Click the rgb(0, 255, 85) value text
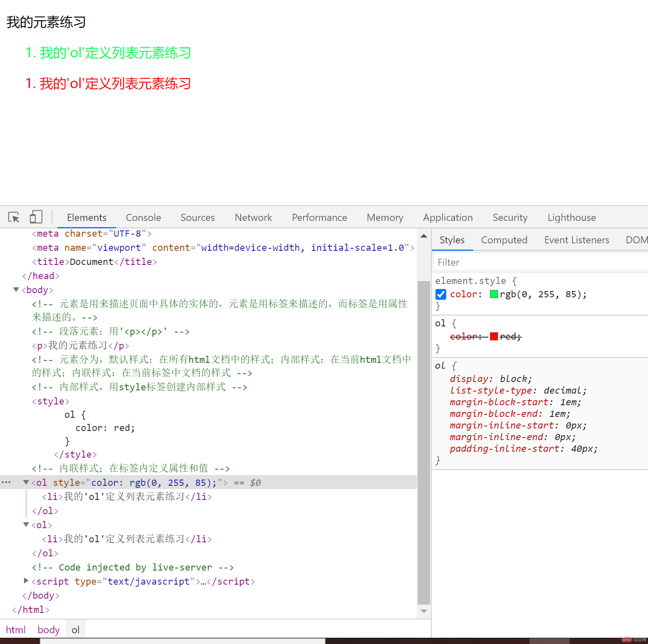Viewport: 648px width, 644px height. [543, 294]
